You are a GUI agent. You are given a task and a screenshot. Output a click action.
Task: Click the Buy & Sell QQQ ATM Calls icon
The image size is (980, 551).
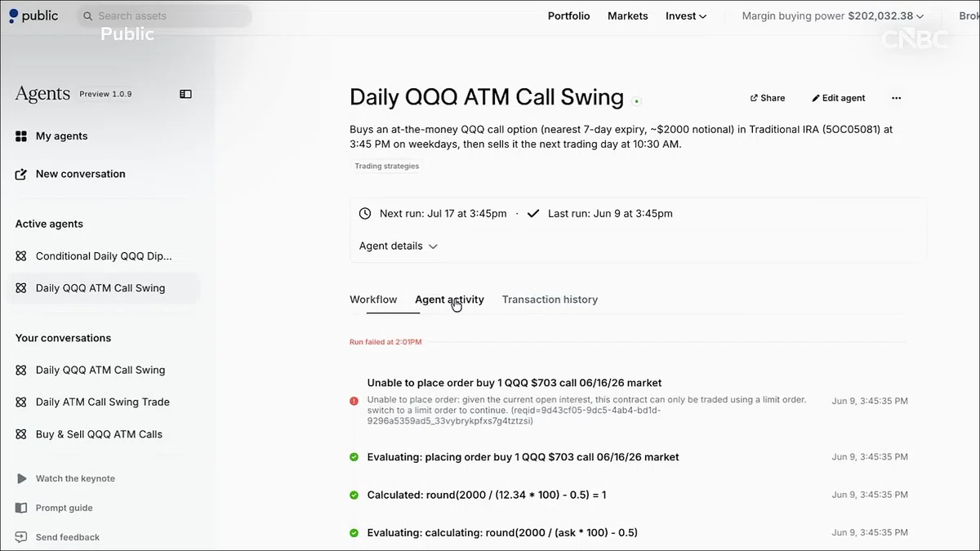[x=21, y=434]
